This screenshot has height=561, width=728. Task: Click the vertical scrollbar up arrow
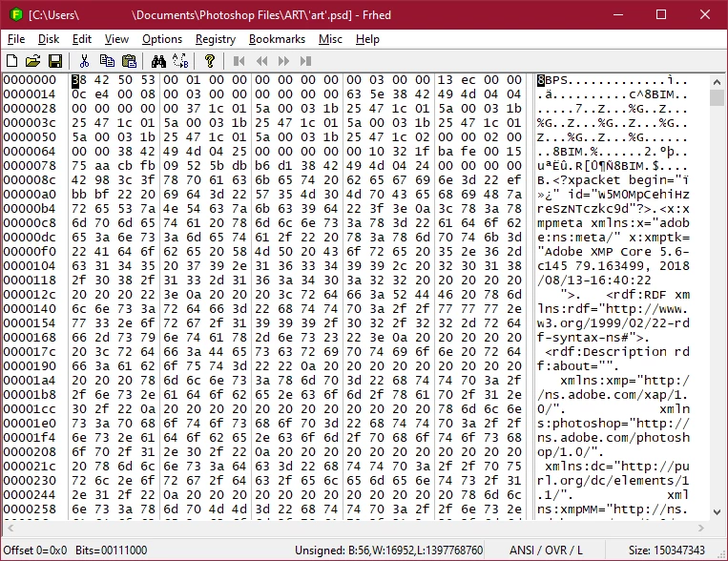(x=717, y=82)
